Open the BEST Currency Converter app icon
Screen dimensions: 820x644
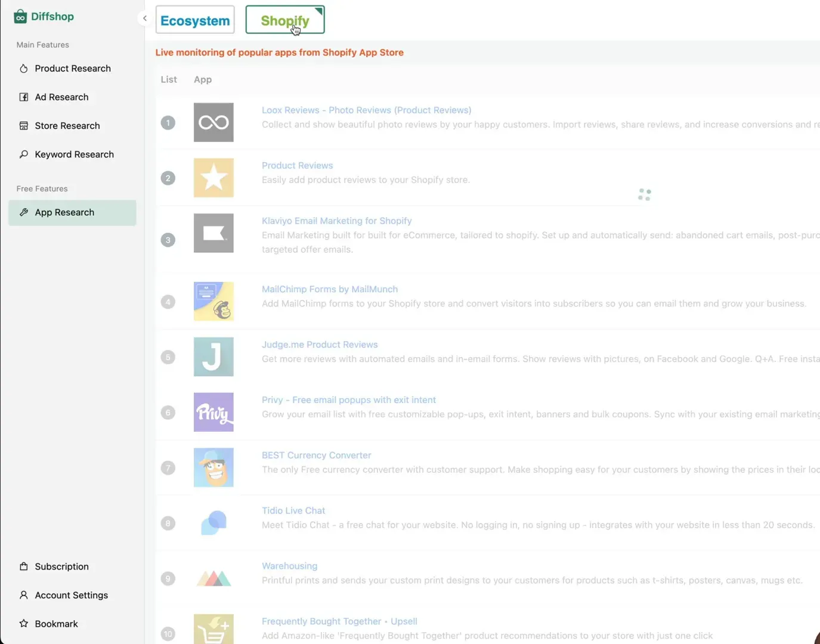tap(213, 467)
